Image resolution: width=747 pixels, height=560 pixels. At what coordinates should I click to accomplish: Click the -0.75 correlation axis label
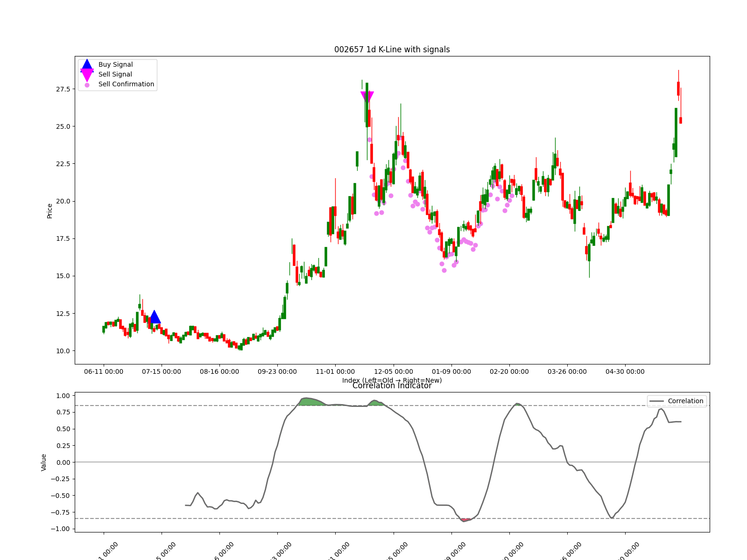click(61, 512)
